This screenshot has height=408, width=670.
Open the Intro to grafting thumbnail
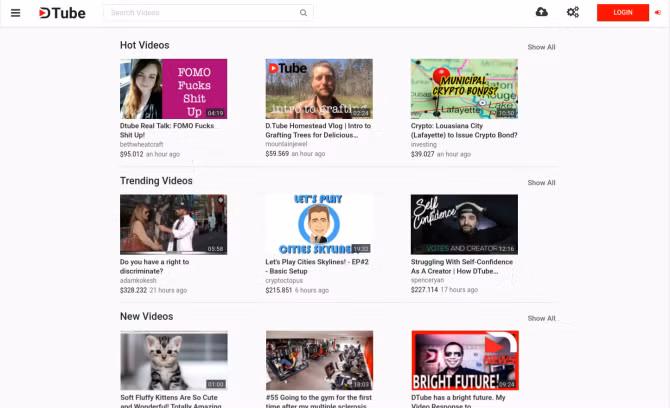point(319,89)
